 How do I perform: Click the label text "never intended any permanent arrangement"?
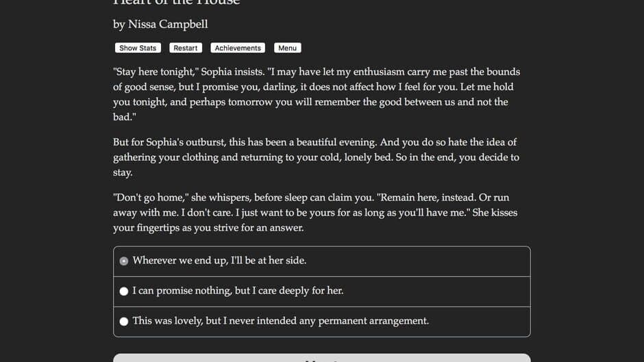coord(341,321)
